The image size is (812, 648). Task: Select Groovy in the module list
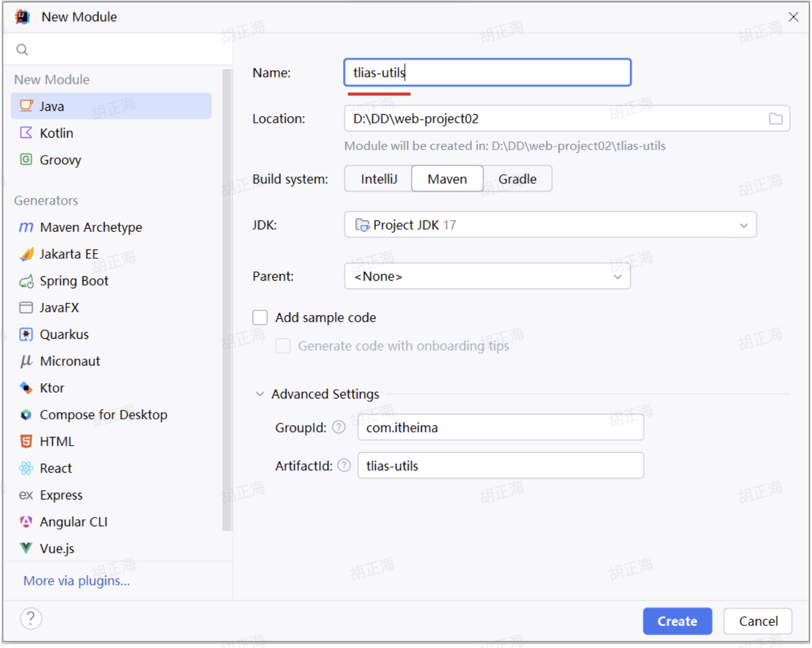(60, 160)
